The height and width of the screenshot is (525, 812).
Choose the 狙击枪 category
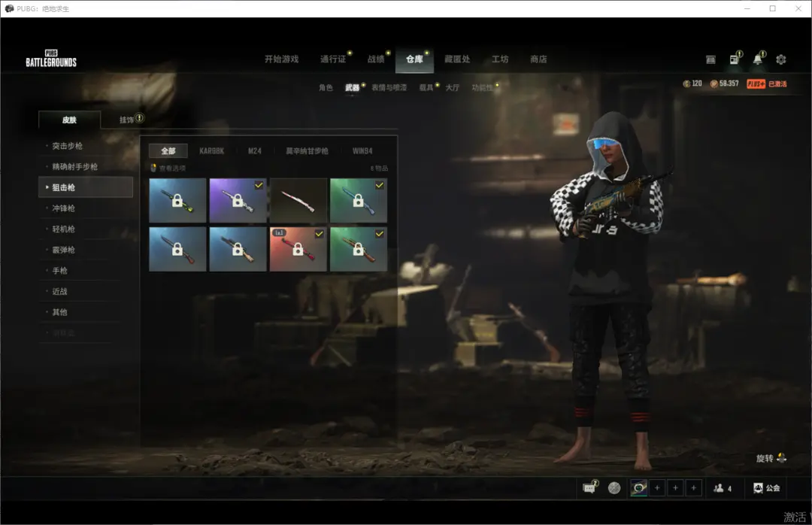[86, 187]
